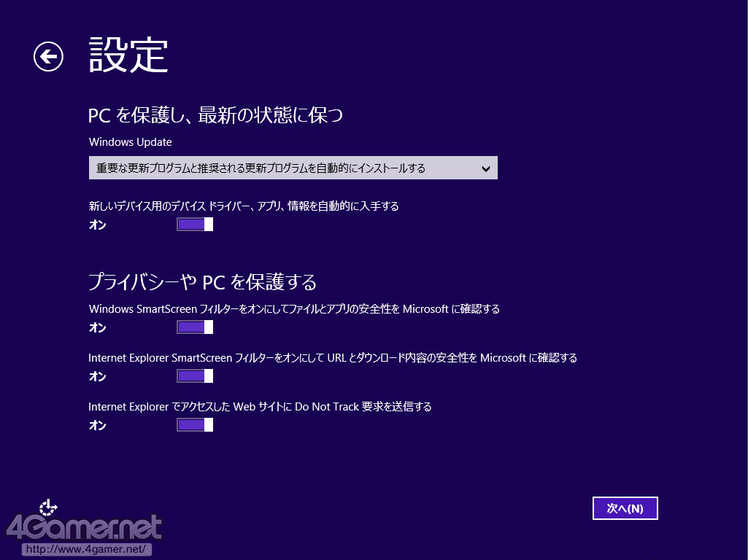
Task: Click the Windows SmartScreen filter description text
Action: (294, 309)
